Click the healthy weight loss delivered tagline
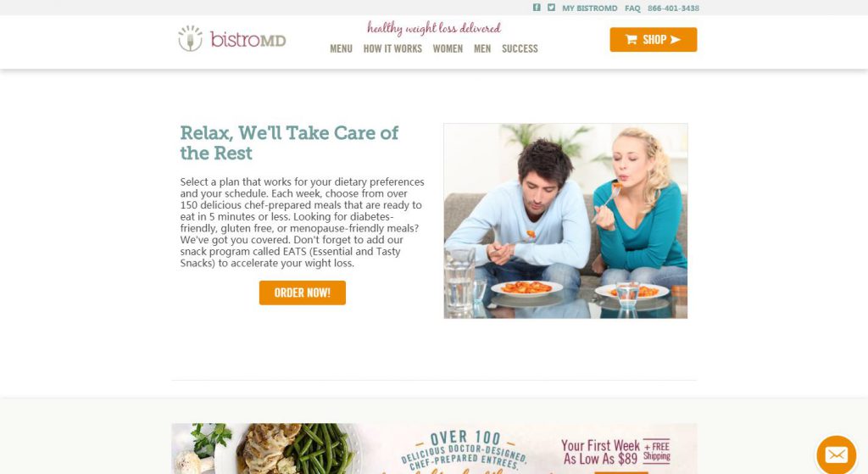Screen dimensions: 868x474 pyautogui.click(x=434, y=28)
